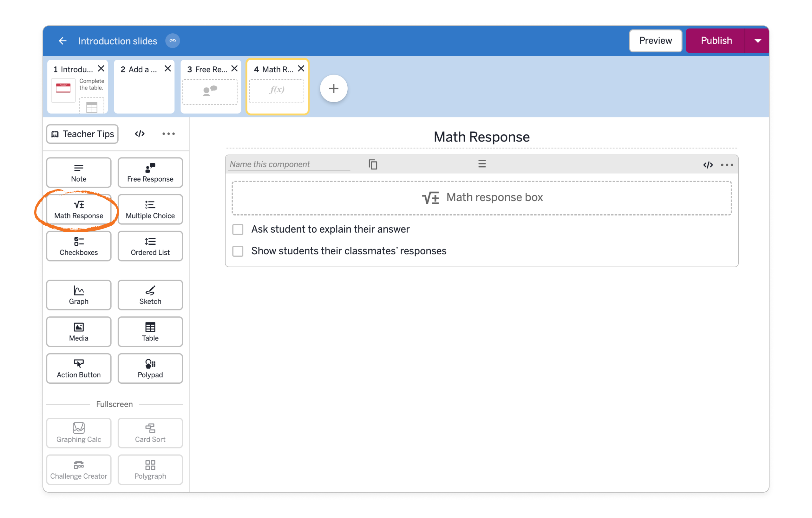Add a Sketch component
Viewport: 812px width, 518px height.
[150, 295]
